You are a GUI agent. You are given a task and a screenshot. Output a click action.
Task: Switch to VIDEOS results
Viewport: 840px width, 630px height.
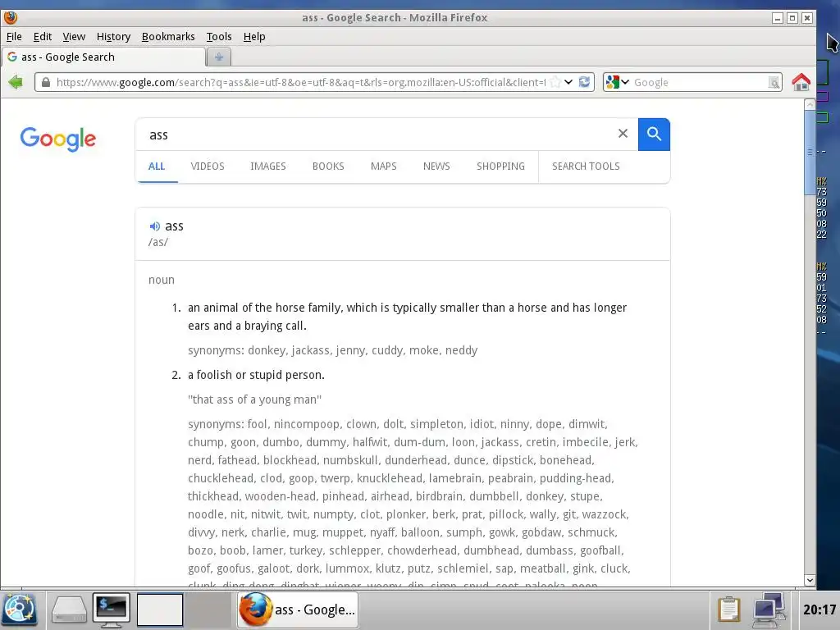click(208, 166)
